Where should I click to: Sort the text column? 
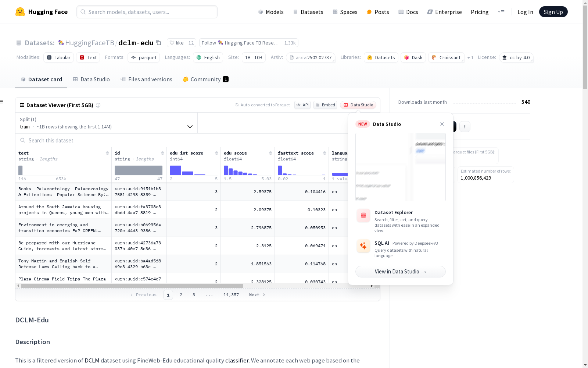pos(107,153)
